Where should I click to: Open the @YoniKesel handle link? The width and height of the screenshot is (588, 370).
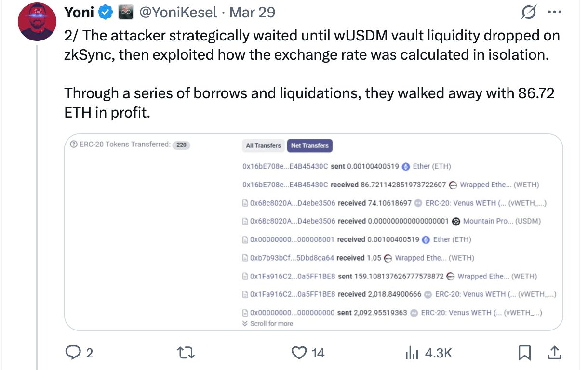point(178,12)
